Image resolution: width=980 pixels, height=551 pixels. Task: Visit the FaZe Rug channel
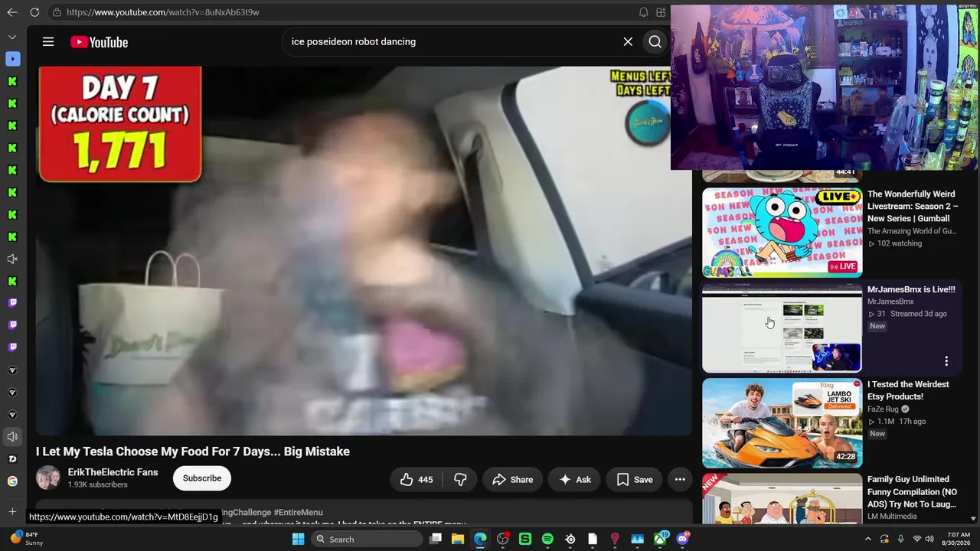pos(883,409)
